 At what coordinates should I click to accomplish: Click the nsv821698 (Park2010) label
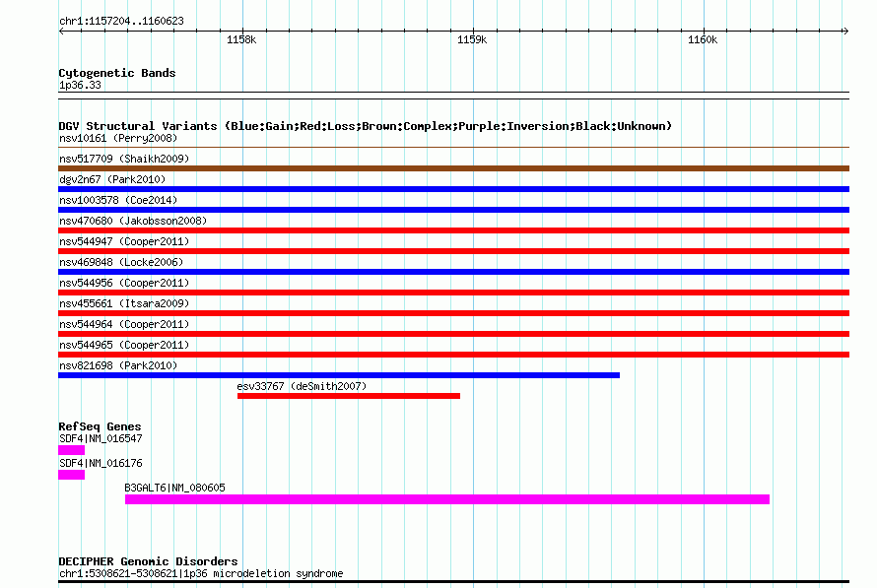118,365
